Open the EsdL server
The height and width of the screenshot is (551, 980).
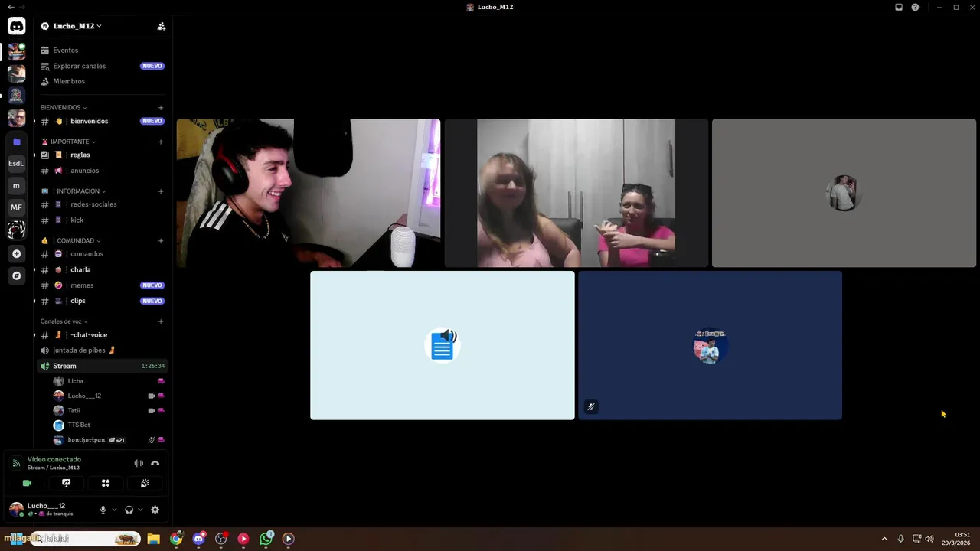click(x=16, y=163)
